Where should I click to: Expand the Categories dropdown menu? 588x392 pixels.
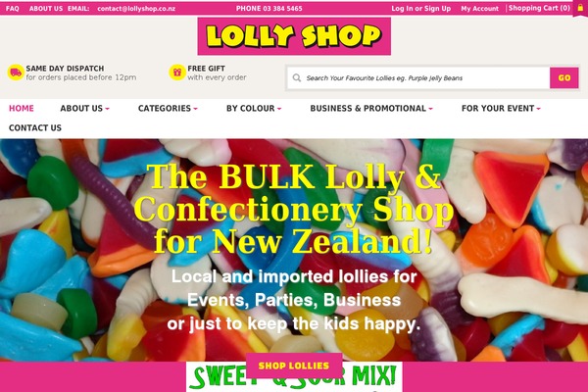168,109
